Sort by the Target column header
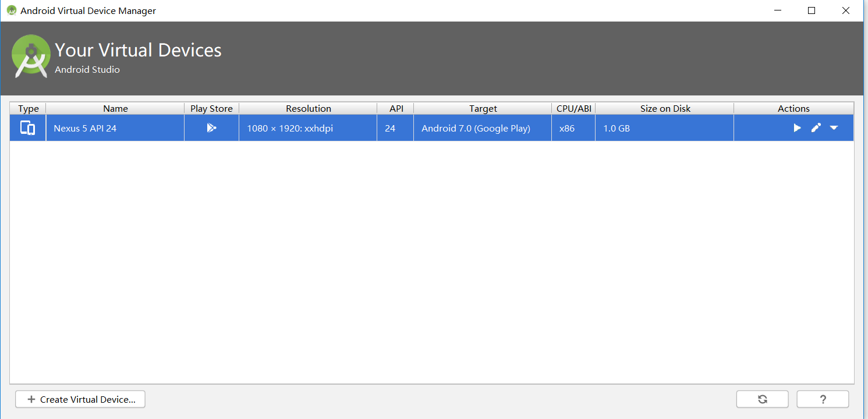This screenshot has width=868, height=419. click(x=483, y=108)
